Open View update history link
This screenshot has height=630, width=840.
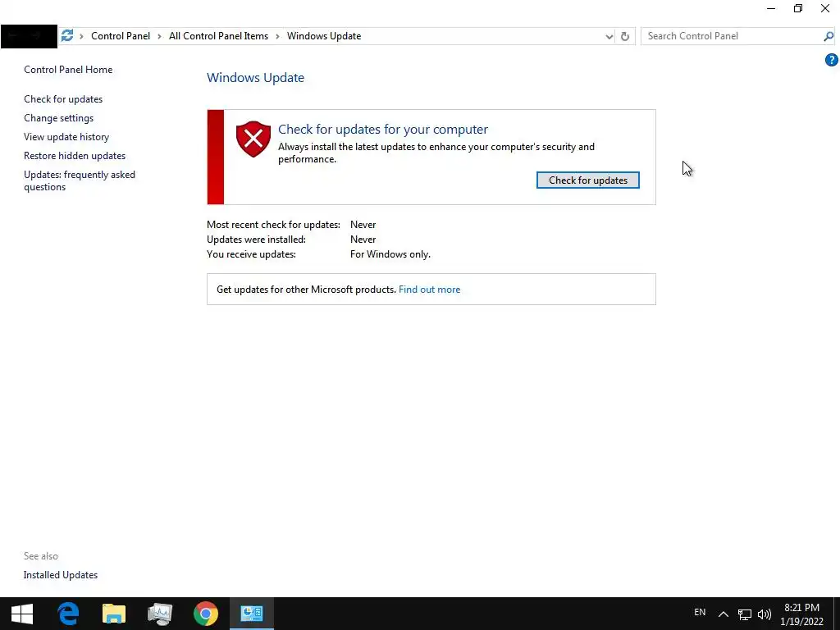pyautogui.click(x=66, y=137)
